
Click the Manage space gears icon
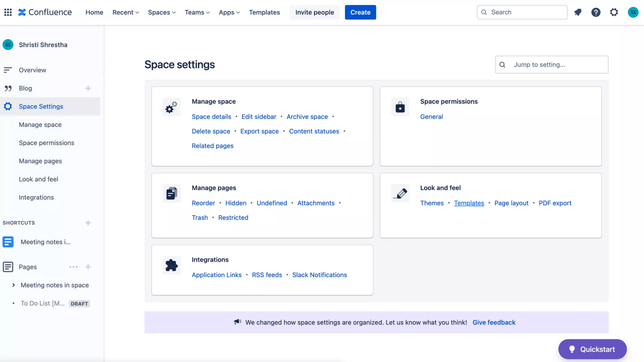pyautogui.click(x=171, y=107)
